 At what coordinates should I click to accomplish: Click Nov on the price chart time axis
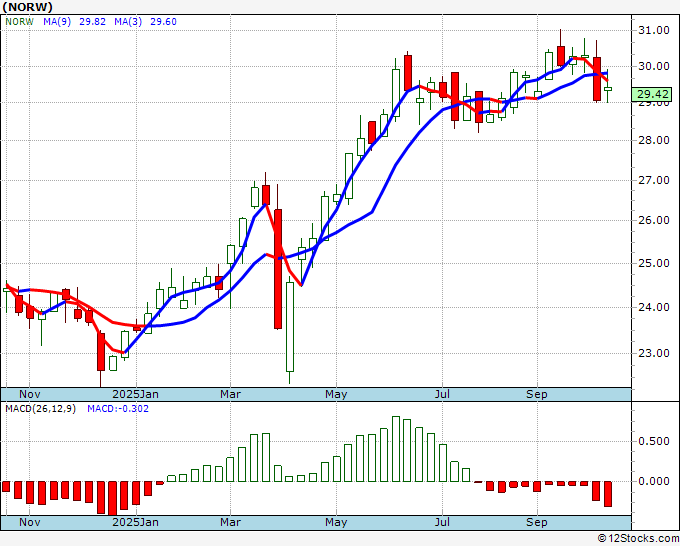tap(29, 394)
